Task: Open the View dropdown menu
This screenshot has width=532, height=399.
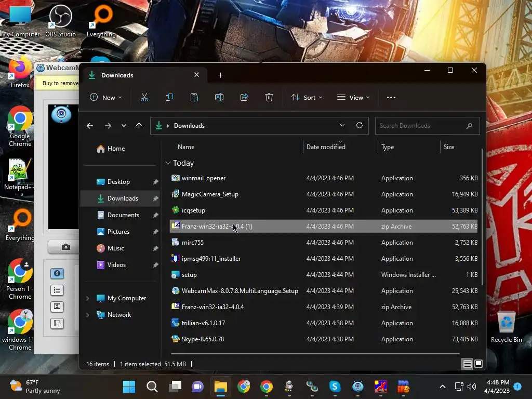Action: [353, 97]
